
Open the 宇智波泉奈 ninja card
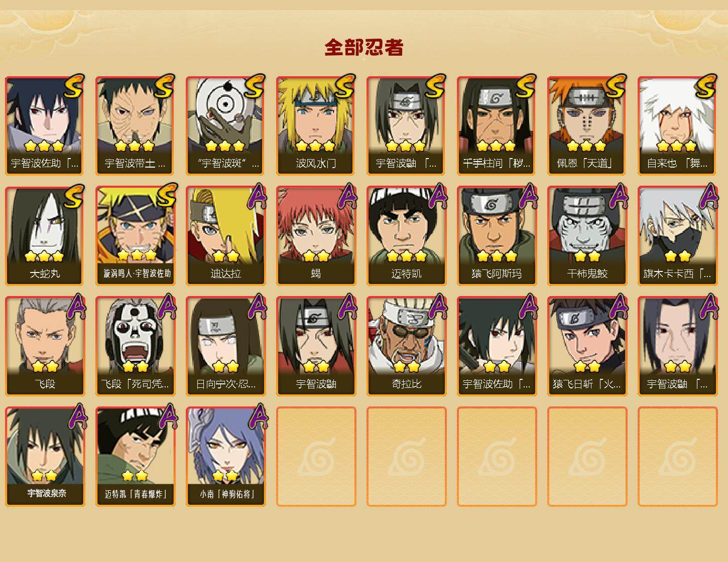tap(45, 457)
